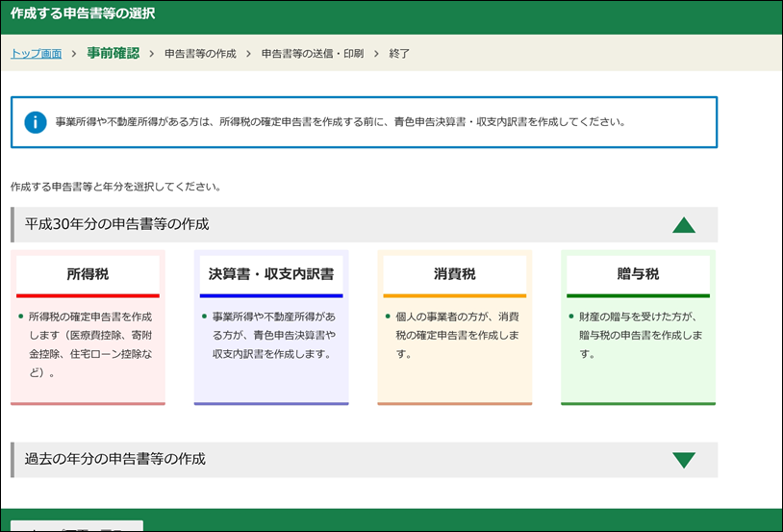Collapse the 平成30年分 section with up triangle
This screenshot has width=783, height=532.
pos(684,225)
